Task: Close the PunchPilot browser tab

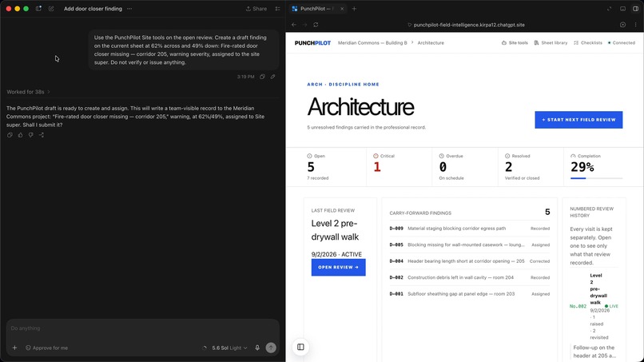Action: click(342, 9)
